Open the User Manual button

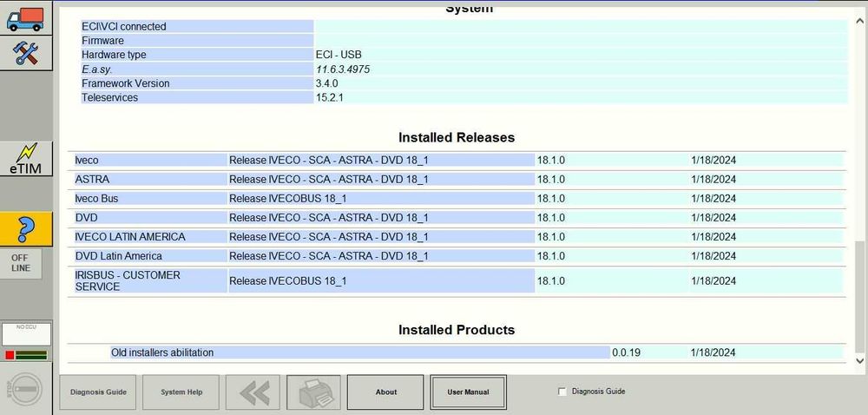click(x=468, y=392)
